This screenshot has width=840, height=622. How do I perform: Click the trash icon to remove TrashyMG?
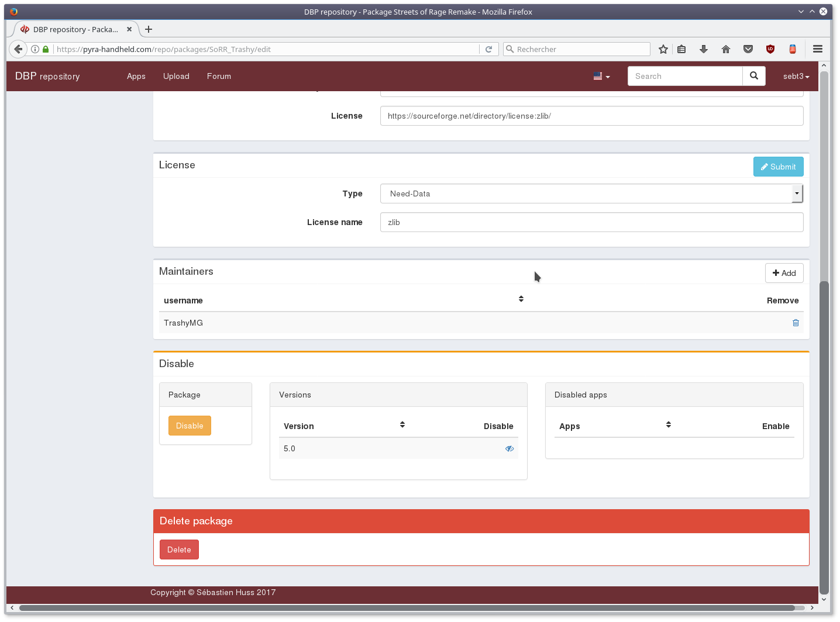[796, 323]
